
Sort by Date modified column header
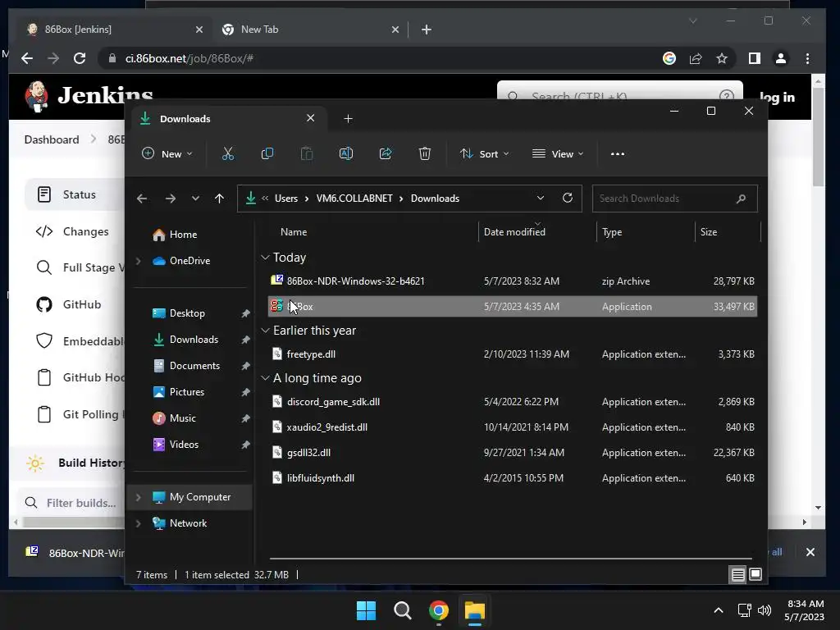coord(536,232)
